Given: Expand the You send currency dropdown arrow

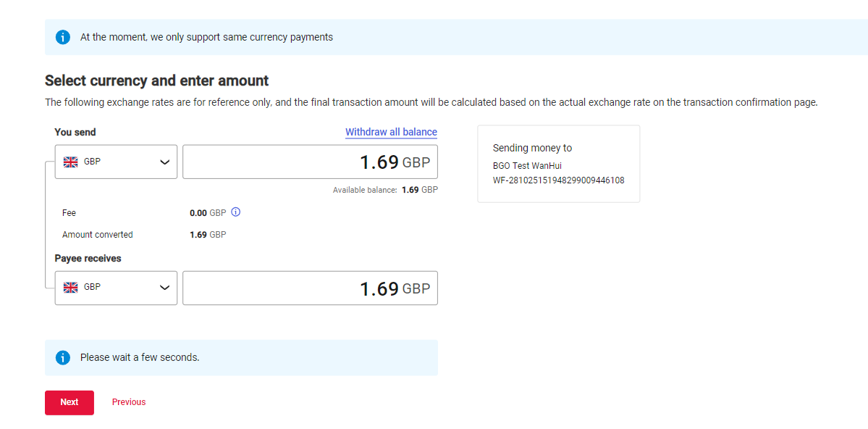Looking at the screenshot, I should tap(164, 162).
